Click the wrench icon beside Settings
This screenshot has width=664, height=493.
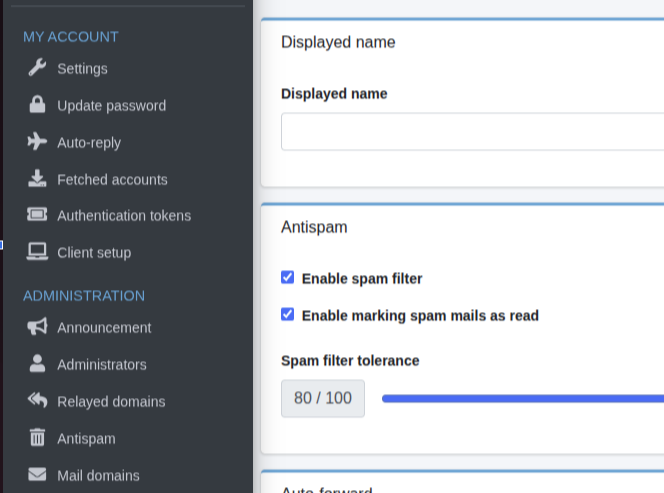point(37,67)
